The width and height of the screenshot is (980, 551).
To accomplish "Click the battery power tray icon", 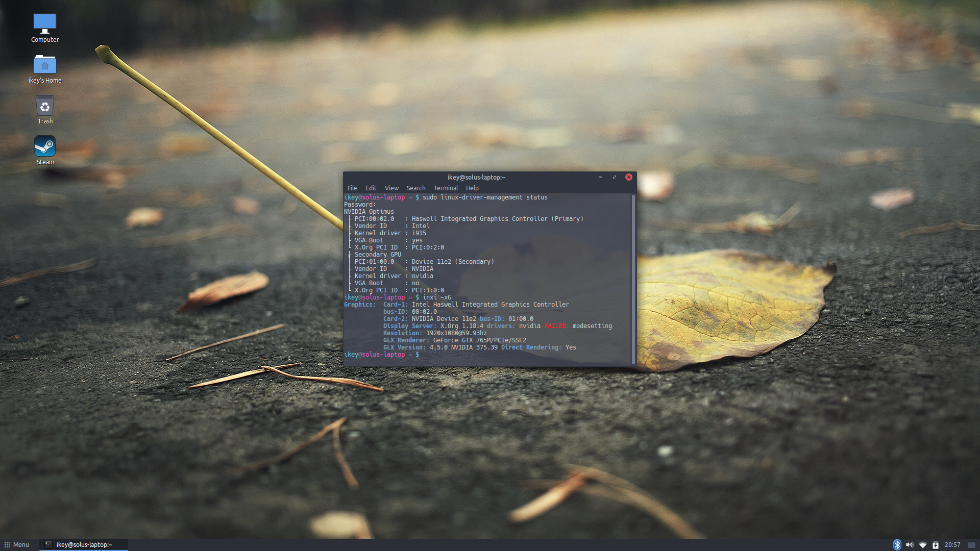I will tap(936, 545).
